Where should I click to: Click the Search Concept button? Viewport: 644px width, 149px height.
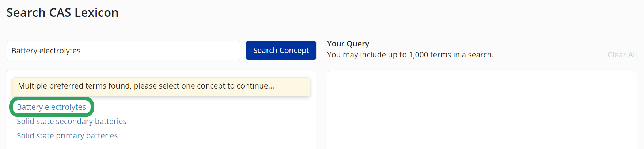(281, 51)
